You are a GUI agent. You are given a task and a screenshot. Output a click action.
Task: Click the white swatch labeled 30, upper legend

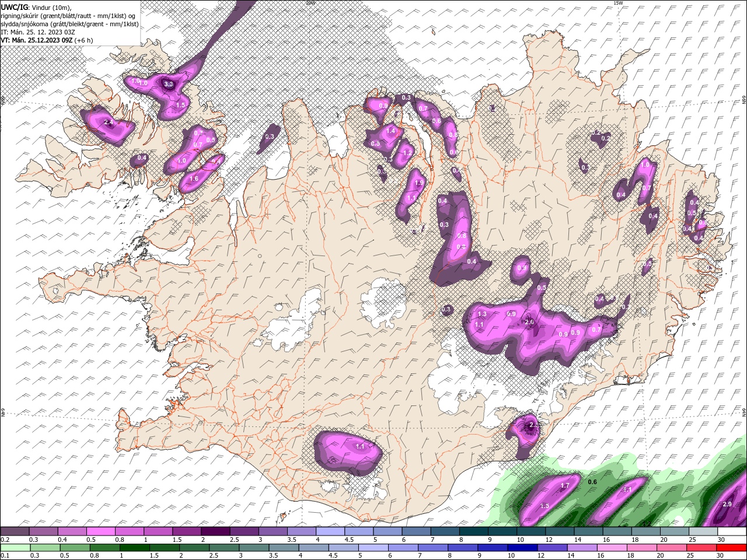(732, 531)
